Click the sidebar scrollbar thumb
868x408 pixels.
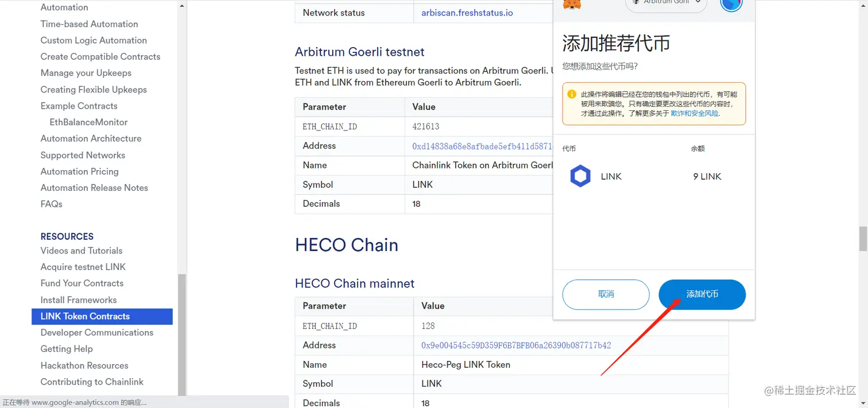point(182,334)
